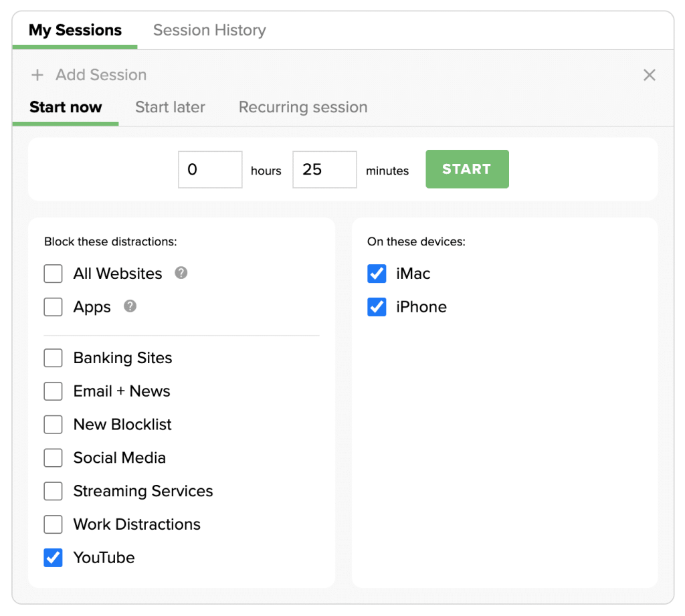Screen dimensions: 685x616
Task: Open the help tooltip beside All Websites
Action: tap(181, 273)
